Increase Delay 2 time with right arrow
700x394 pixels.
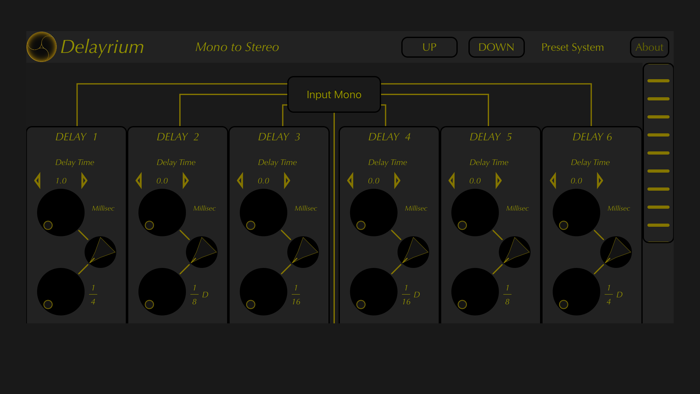185,181
